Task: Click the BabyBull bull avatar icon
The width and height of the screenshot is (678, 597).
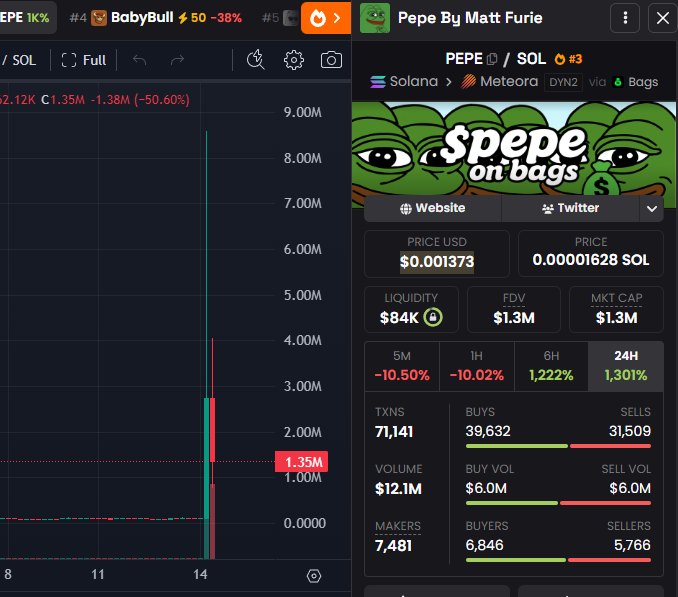Action: tap(99, 18)
